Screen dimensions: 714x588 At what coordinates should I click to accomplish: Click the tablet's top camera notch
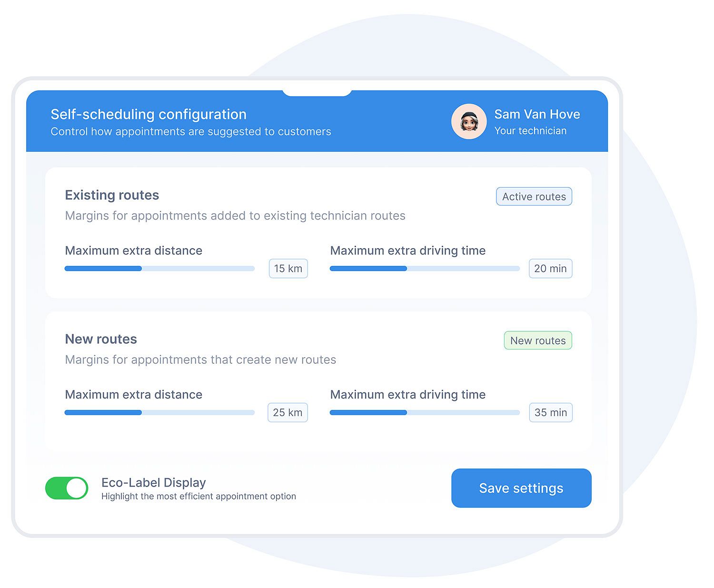pos(317,92)
